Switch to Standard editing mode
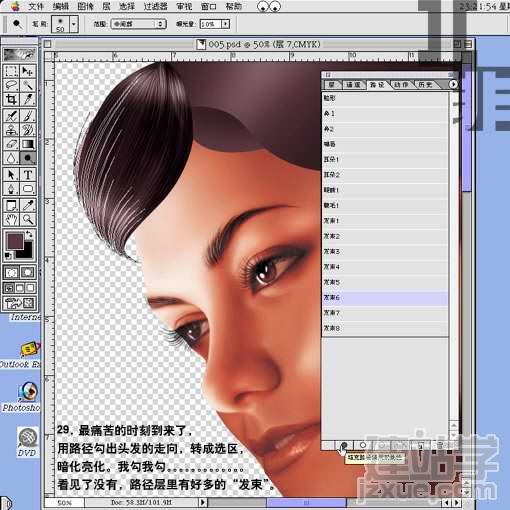The image size is (510, 510). (11, 272)
